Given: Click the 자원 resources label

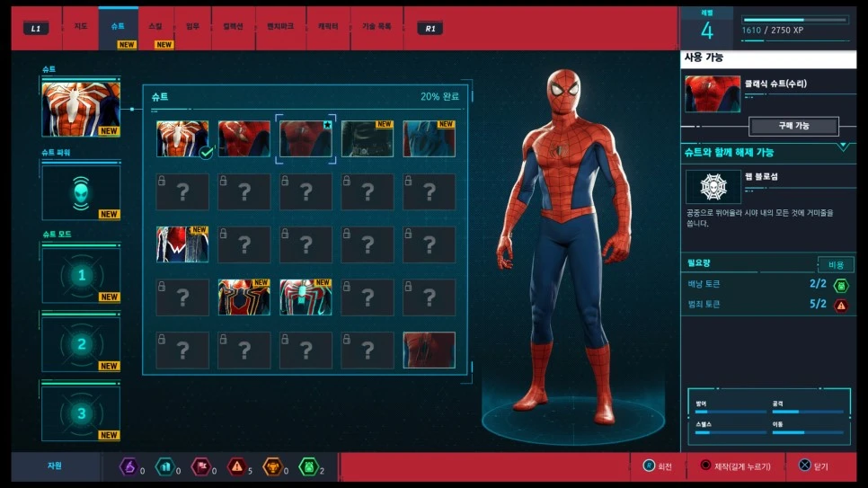Looking at the screenshot, I should point(54,466).
